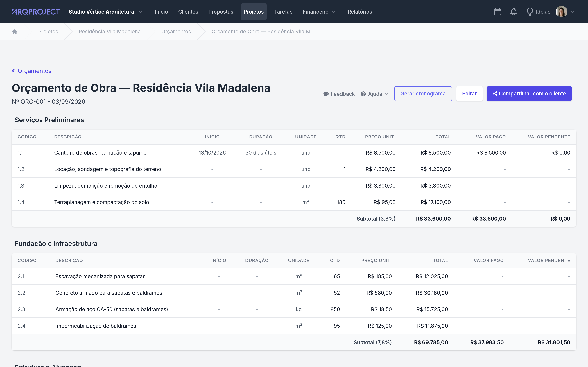Click the Ideias lightbulb icon
Viewport: 588px width, 367px height.
tap(530, 12)
